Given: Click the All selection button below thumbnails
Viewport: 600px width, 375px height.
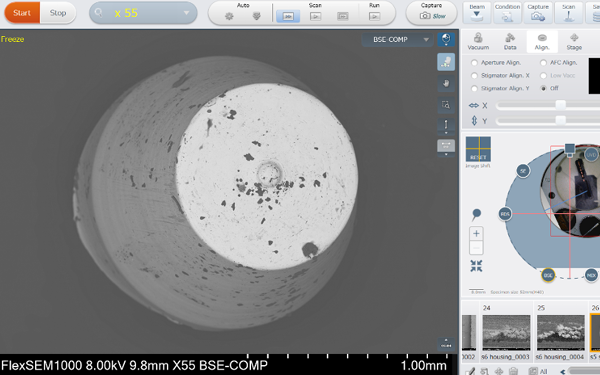Looking at the screenshot, I should click(x=538, y=371).
